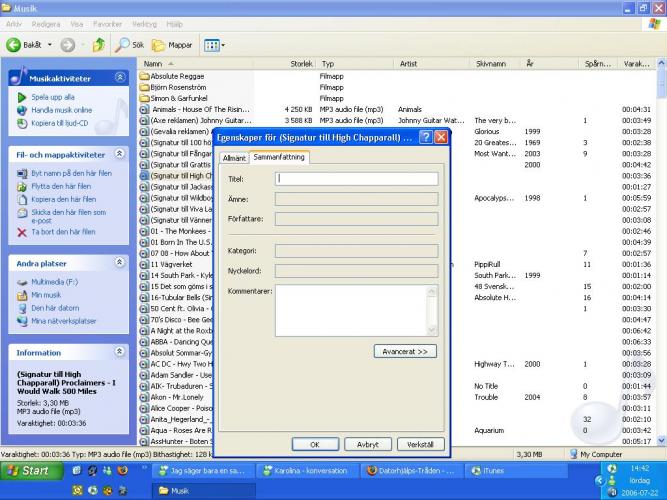Open the Absolute Reggae folder
Screen dimensions: 667x500
coord(178,75)
